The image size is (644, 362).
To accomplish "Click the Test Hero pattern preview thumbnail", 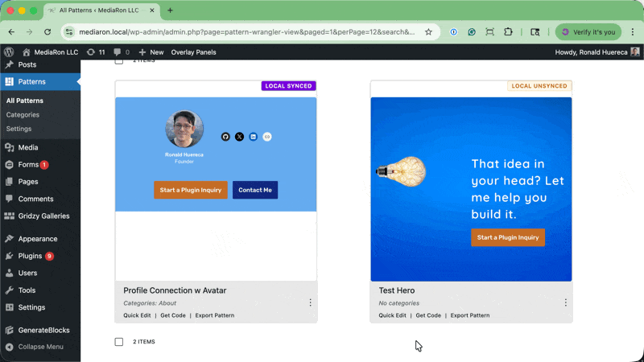I will tap(471, 189).
